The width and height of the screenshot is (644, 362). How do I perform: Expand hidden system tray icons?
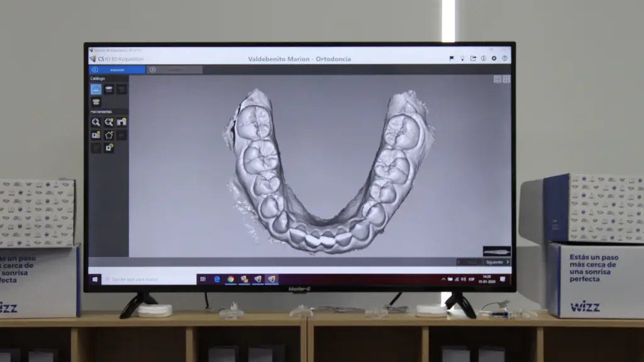tap(443, 279)
